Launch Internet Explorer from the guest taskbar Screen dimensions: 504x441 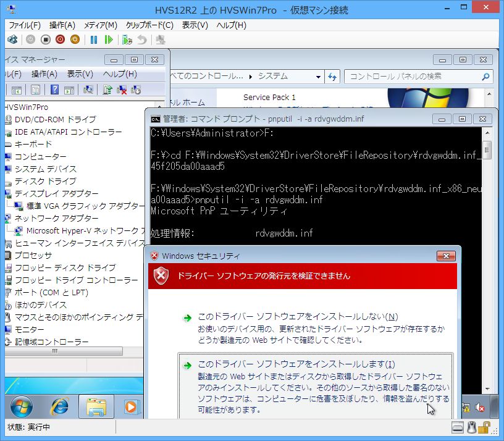60,406
